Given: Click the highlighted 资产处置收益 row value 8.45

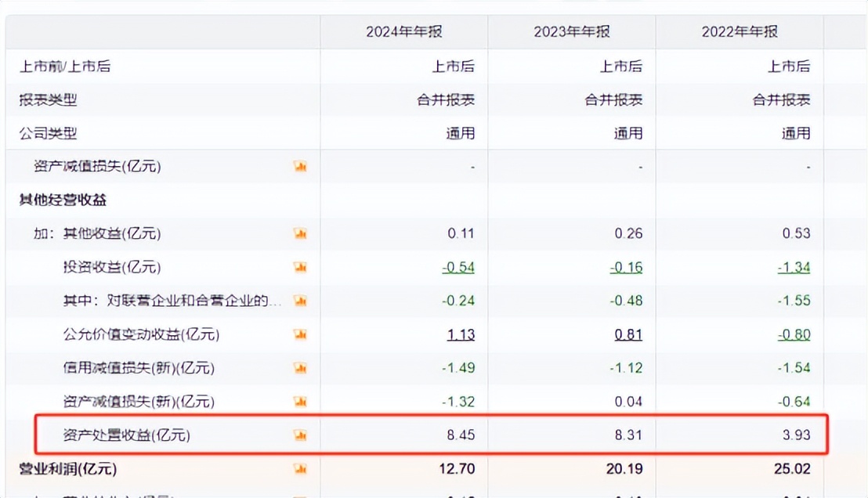Looking at the screenshot, I should (464, 435).
